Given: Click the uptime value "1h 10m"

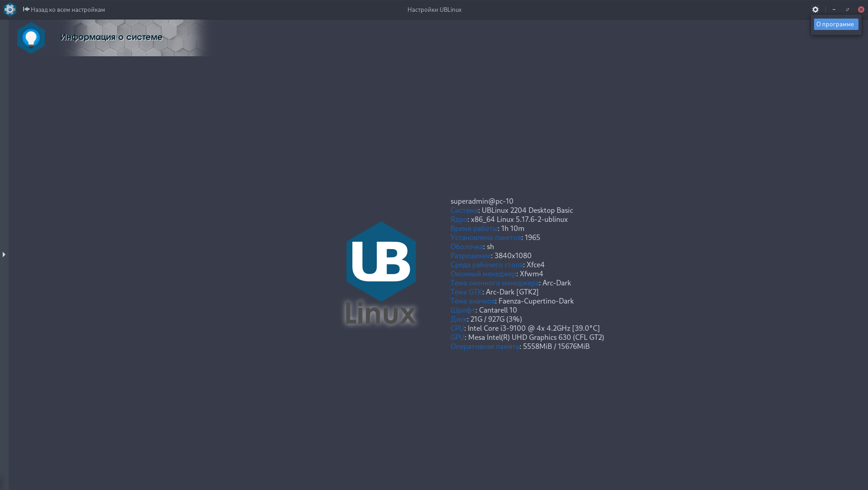Looking at the screenshot, I should coord(513,229).
